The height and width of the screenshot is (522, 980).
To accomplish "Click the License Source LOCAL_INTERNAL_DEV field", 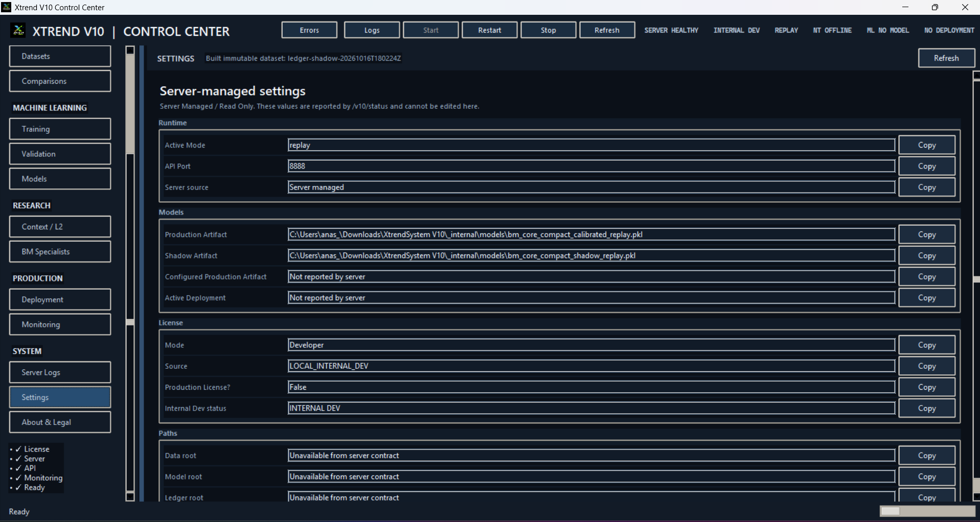I will [x=591, y=366].
